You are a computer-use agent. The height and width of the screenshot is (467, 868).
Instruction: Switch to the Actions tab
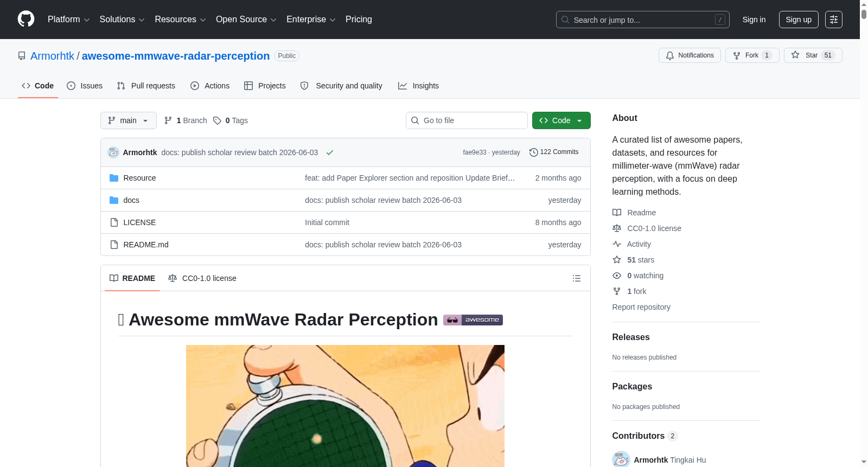[x=210, y=86]
